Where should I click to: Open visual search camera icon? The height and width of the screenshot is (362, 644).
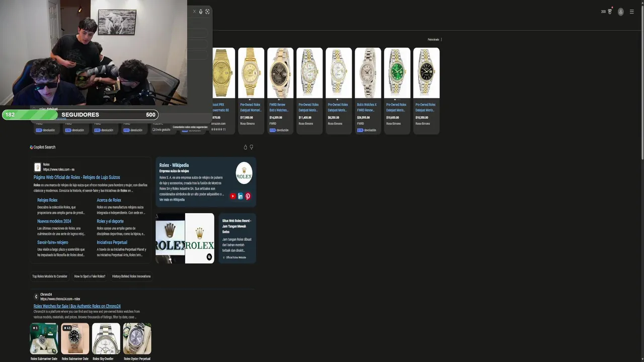[x=207, y=12]
